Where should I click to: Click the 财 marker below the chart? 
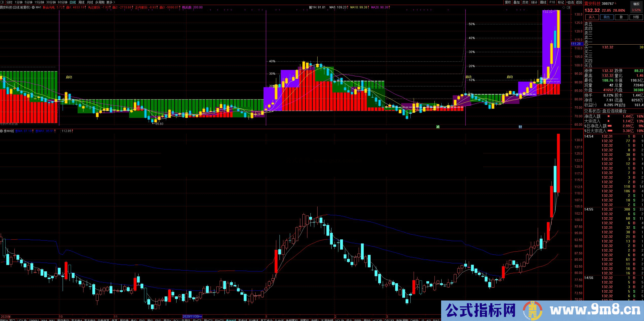tap(520, 127)
